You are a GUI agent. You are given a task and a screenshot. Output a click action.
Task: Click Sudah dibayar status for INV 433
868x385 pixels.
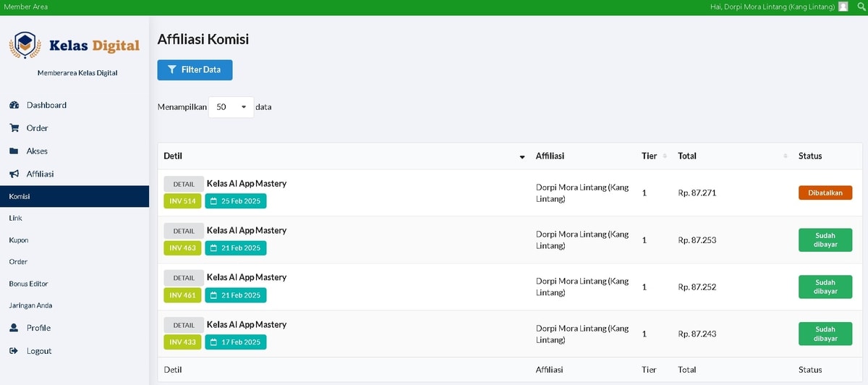click(825, 334)
